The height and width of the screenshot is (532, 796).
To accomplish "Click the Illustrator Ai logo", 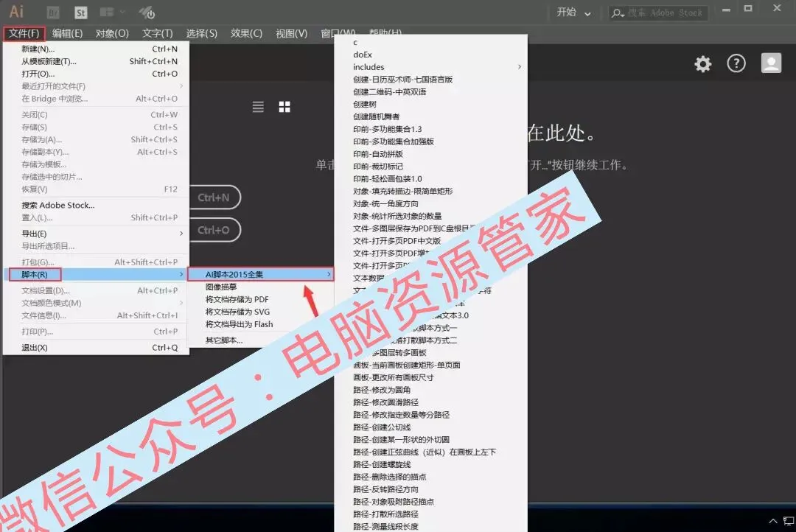I will tap(17, 12).
